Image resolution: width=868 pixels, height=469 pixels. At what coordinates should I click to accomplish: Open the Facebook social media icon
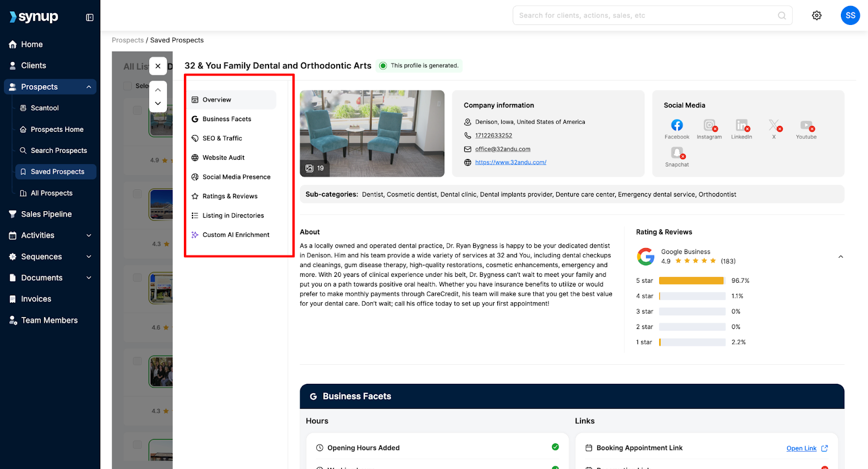676,125
